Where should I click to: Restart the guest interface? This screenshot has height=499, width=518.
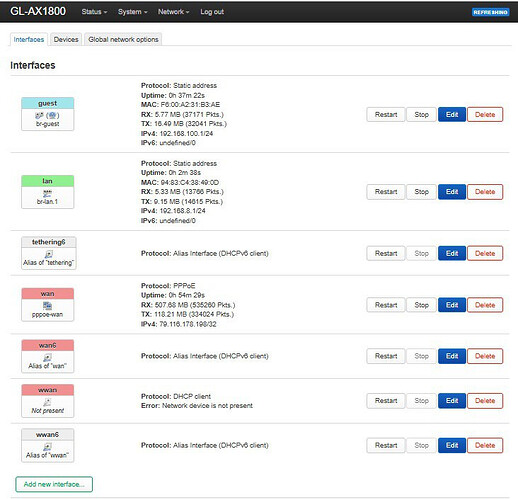(386, 115)
